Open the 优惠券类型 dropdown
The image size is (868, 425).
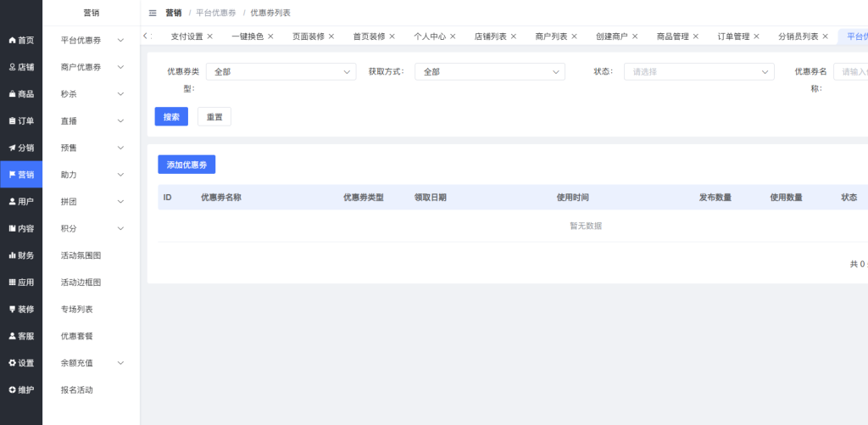(281, 71)
